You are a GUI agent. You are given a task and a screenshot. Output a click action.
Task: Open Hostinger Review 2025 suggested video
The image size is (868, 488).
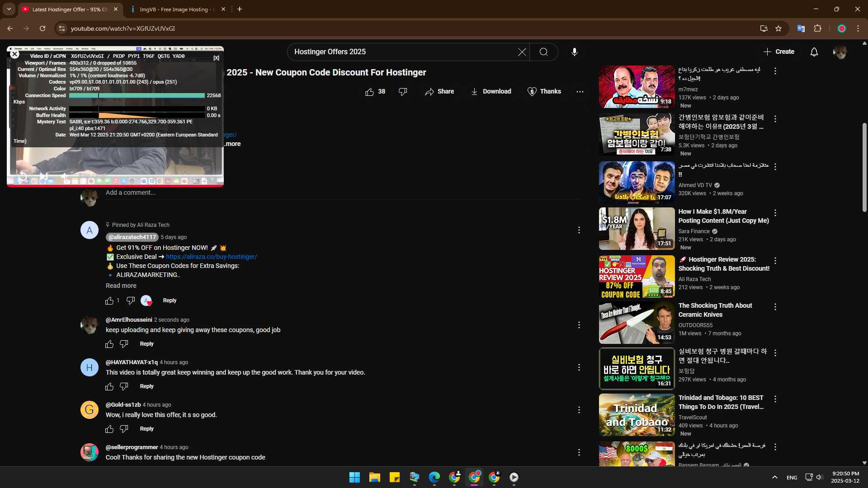pos(637,277)
